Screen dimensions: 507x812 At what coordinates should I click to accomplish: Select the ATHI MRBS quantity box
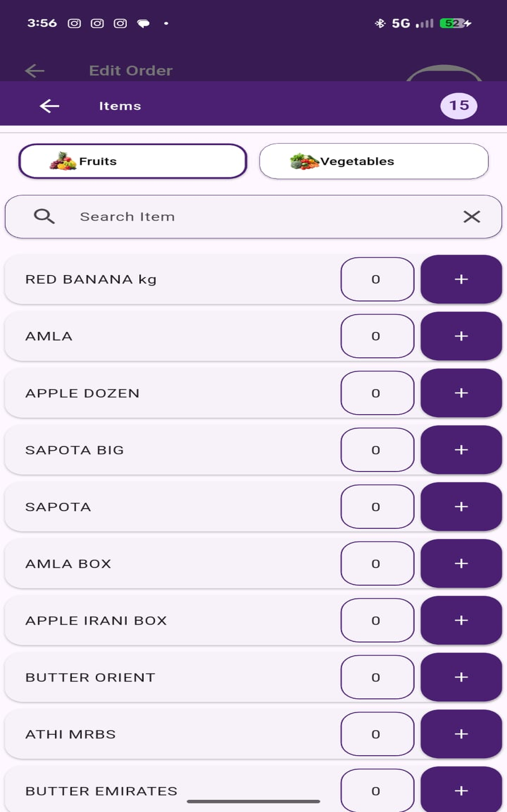click(377, 734)
